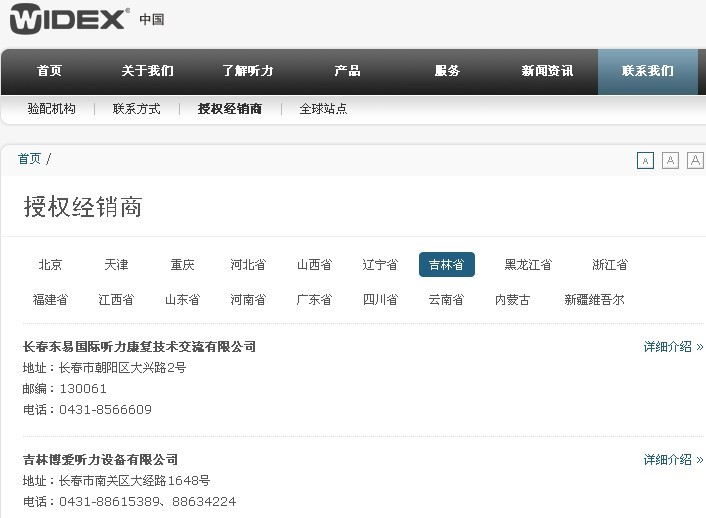Image resolution: width=706 pixels, height=518 pixels.
Task: Go to the 全球站点 submenu
Action: point(323,109)
